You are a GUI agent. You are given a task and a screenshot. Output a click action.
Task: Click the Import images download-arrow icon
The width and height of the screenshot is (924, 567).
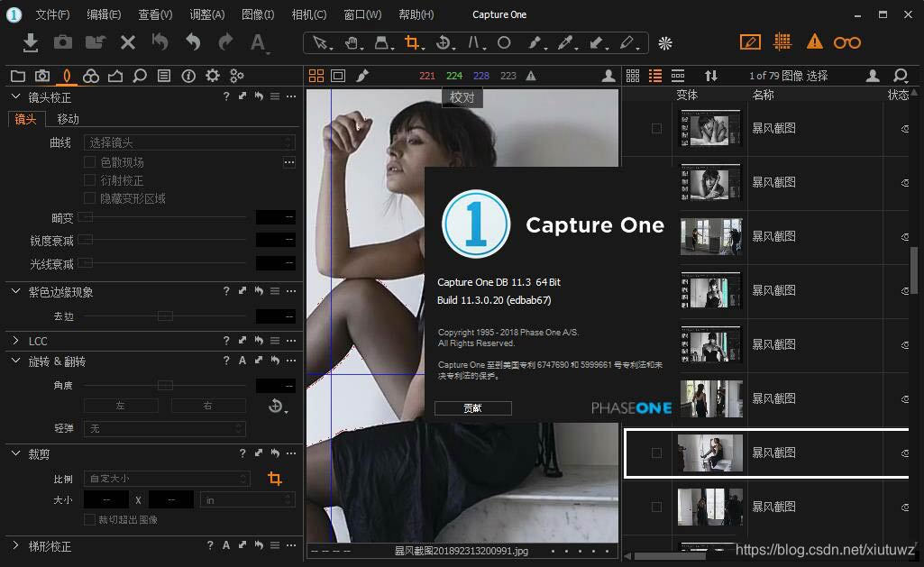30,42
